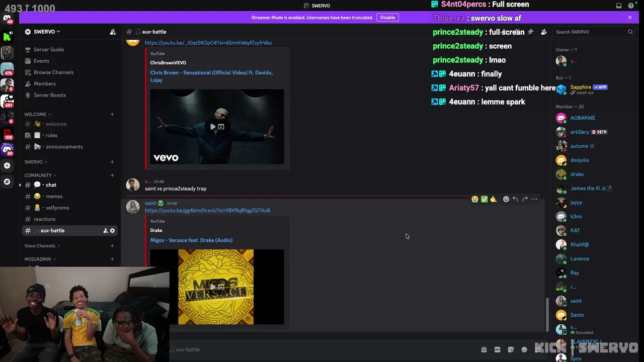Expand the Voice Channels category
This screenshot has height=362, width=644.
tap(42, 246)
